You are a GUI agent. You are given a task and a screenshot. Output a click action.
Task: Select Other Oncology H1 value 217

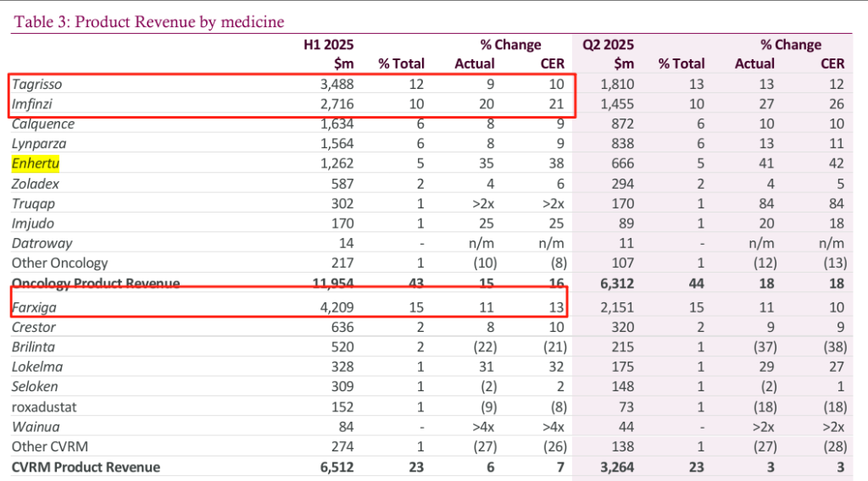[342, 263]
